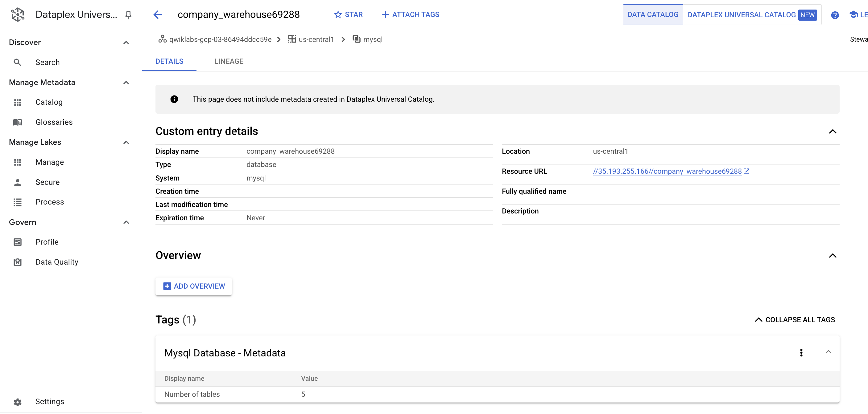Star this company_warehouse69288 entry
The width and height of the screenshot is (868, 414).
coord(349,14)
